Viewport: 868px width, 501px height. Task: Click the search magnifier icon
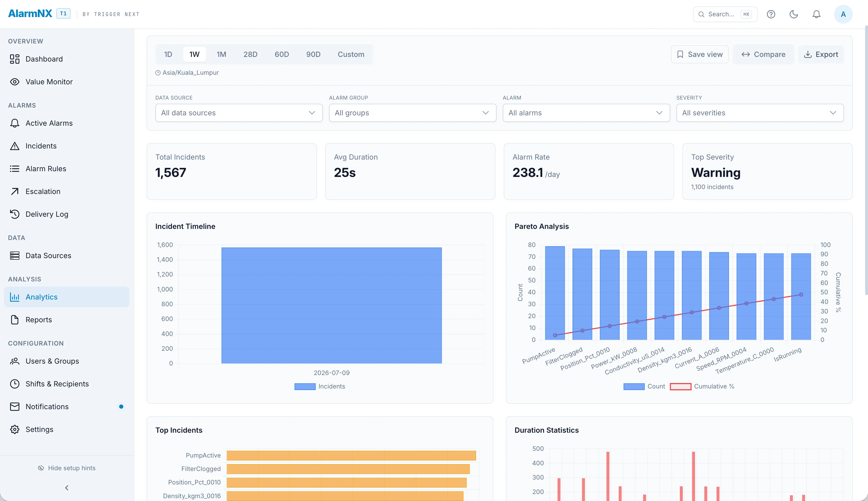point(701,14)
